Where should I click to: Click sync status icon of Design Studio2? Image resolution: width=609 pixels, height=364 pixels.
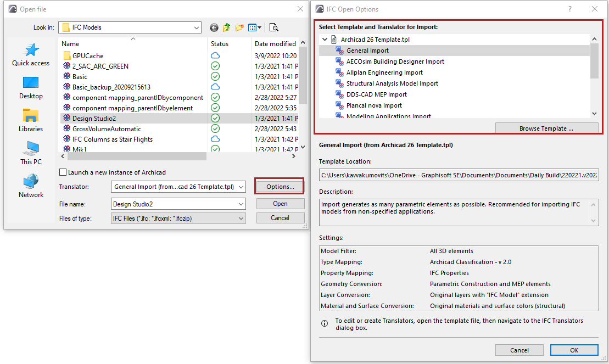pyautogui.click(x=215, y=118)
